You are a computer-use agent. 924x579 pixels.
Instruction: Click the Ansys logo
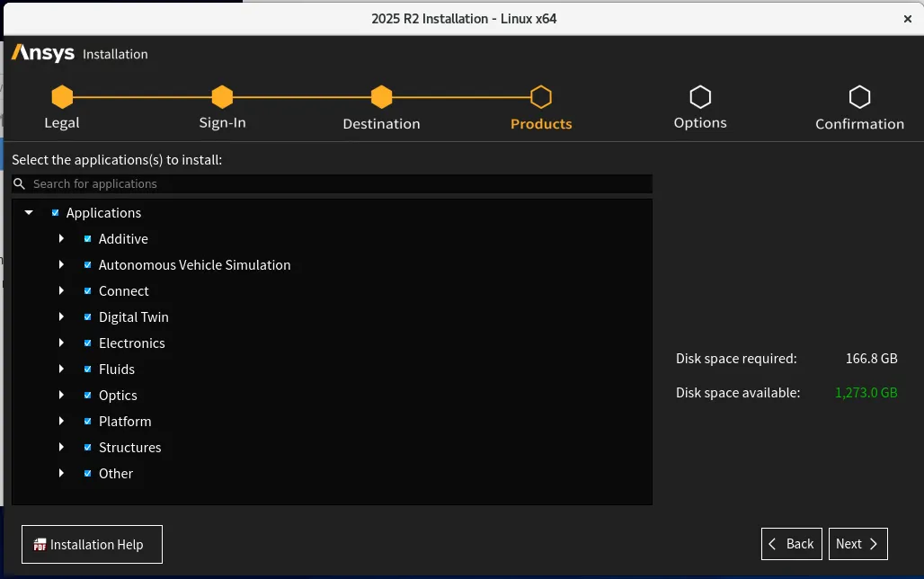pyautogui.click(x=43, y=53)
